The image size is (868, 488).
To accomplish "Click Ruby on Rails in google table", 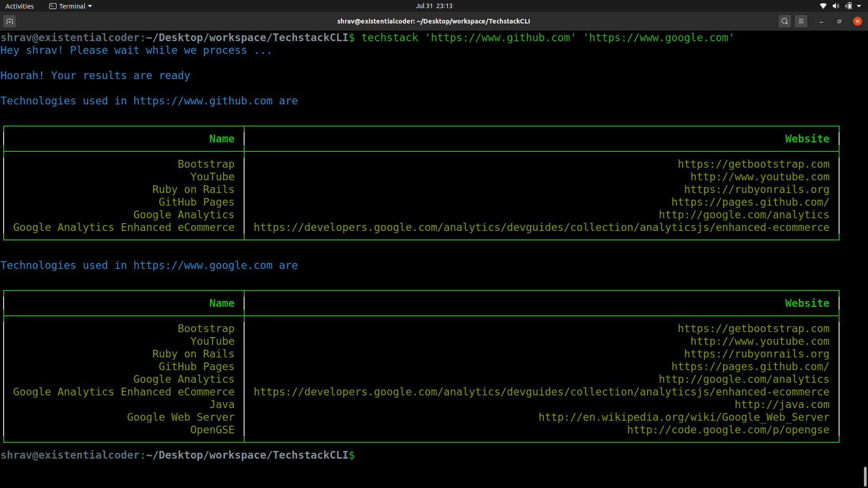I will 193,354.
